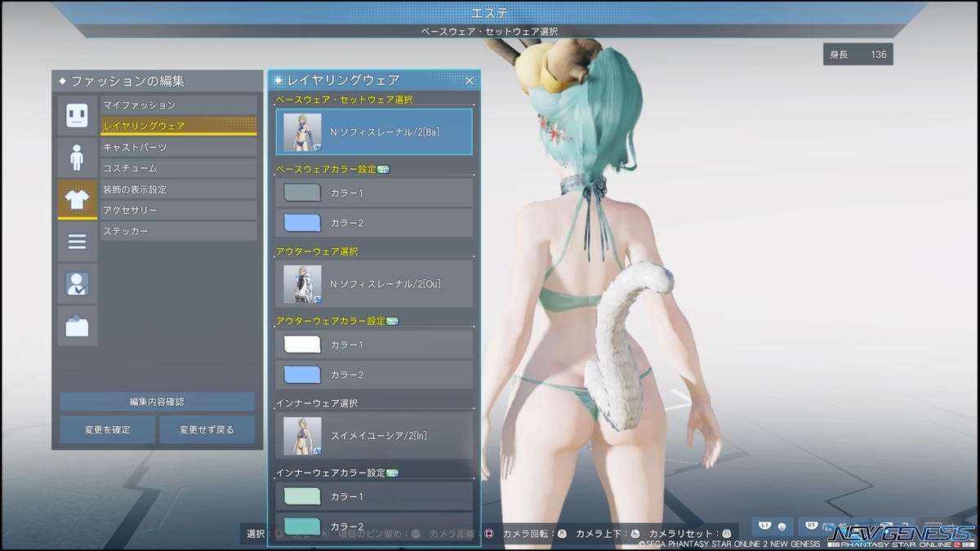Click カメラ上下 control hint
980x551 pixels.
tap(607, 534)
